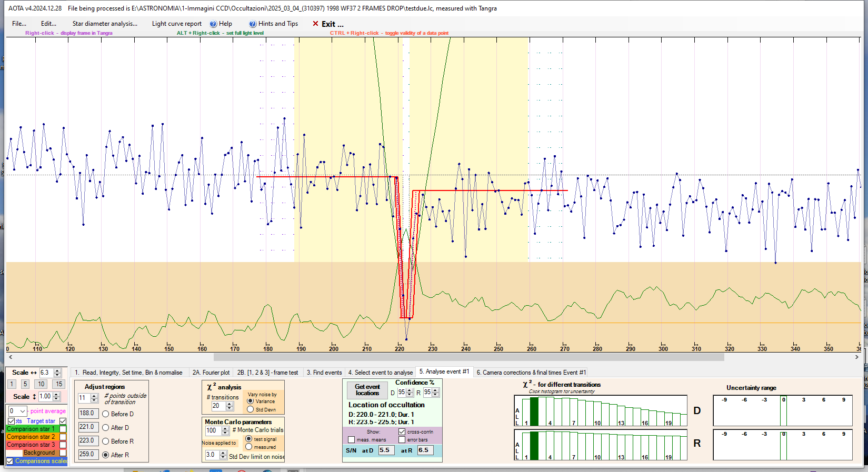Viewport: 868px width, 472px height.
Task: Expand the point average dropdown
Action: (x=23, y=411)
